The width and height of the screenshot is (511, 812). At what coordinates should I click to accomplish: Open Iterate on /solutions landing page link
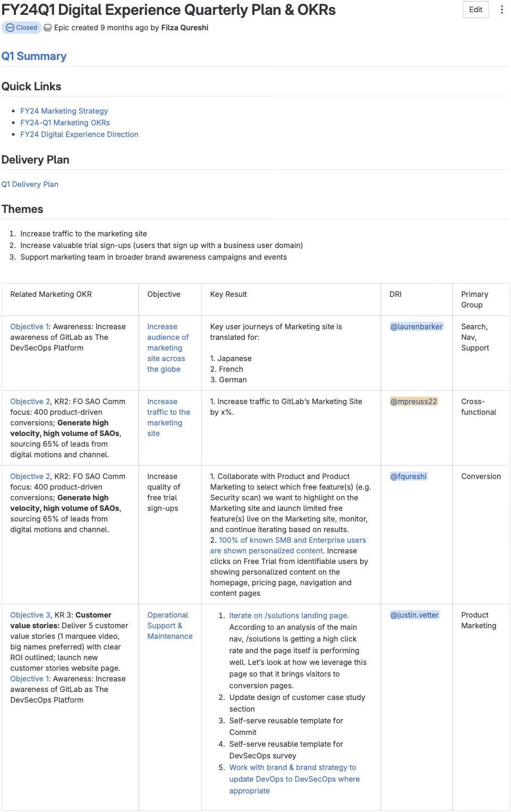click(288, 616)
